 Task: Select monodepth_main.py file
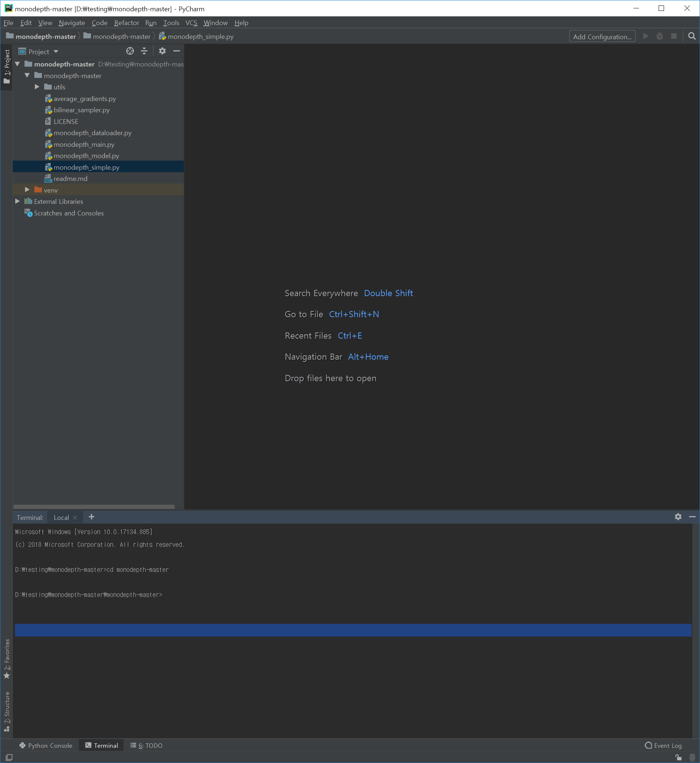(x=84, y=144)
